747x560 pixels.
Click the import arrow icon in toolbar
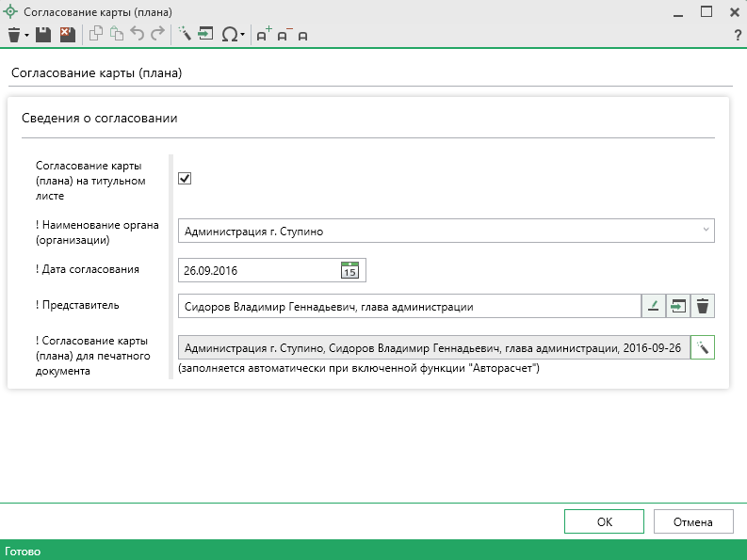(206, 35)
